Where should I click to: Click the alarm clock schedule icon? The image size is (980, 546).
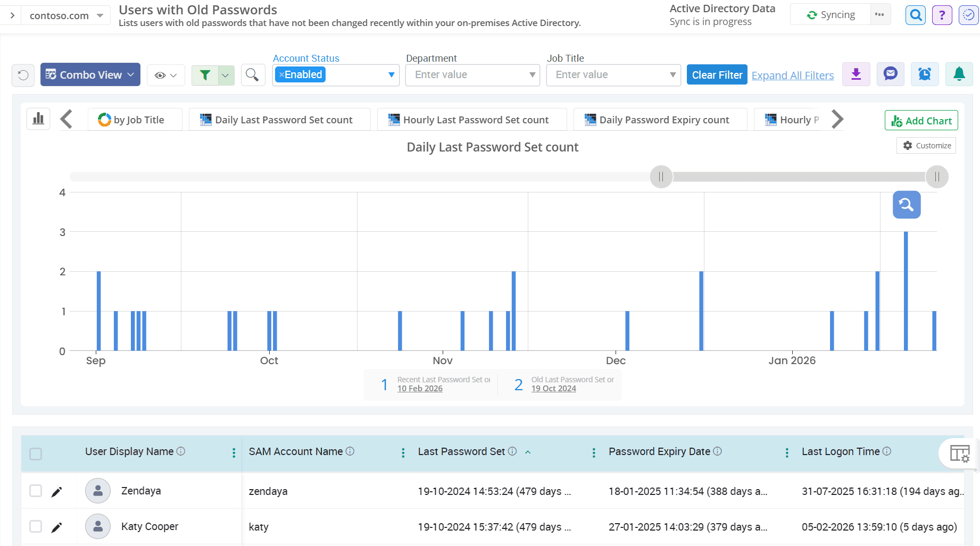click(x=925, y=74)
